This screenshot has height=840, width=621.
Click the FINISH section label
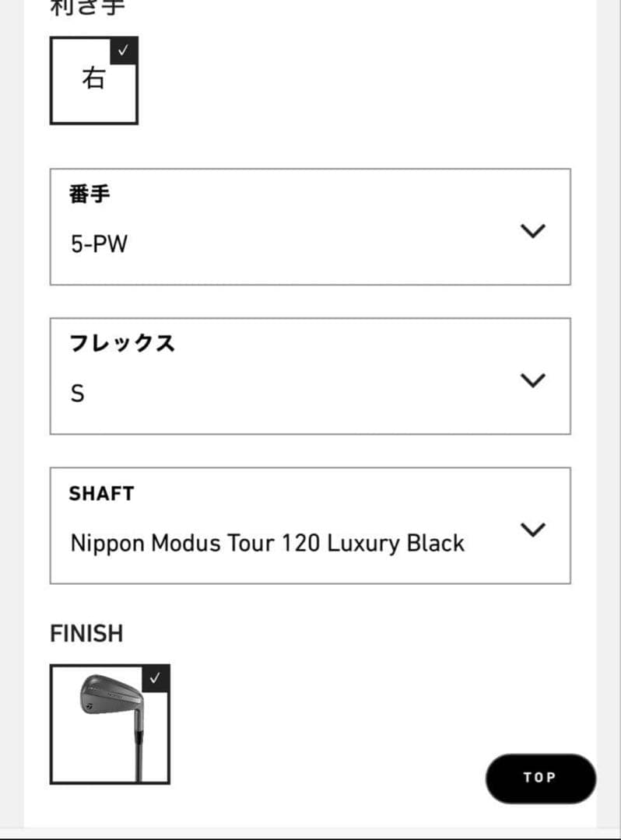coord(86,634)
